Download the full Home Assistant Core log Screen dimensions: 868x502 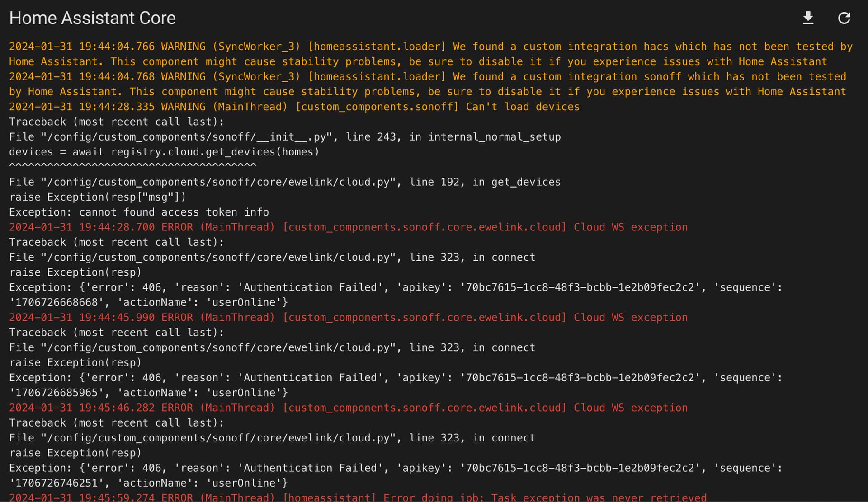point(808,18)
